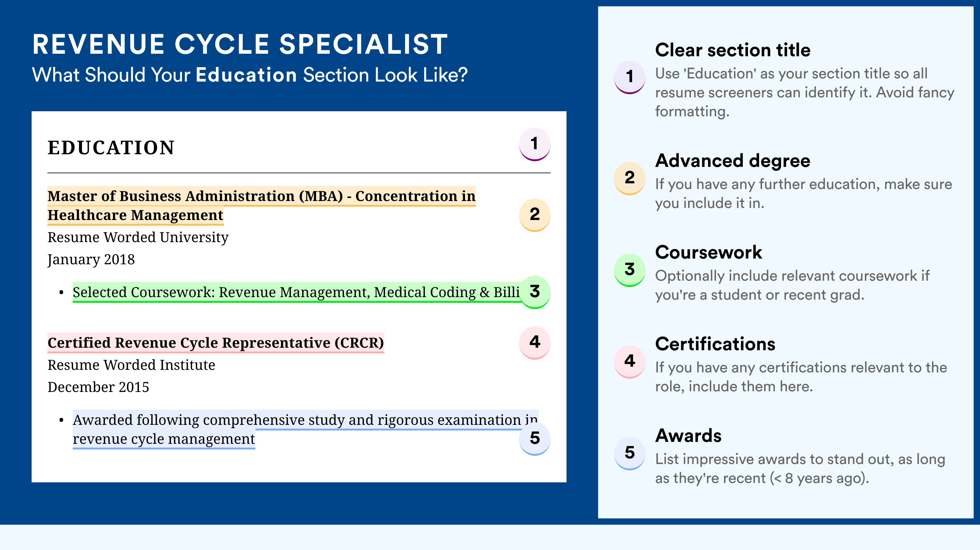Click the purple 1 badge beside Clear section title
The image size is (980, 550).
[x=630, y=77]
